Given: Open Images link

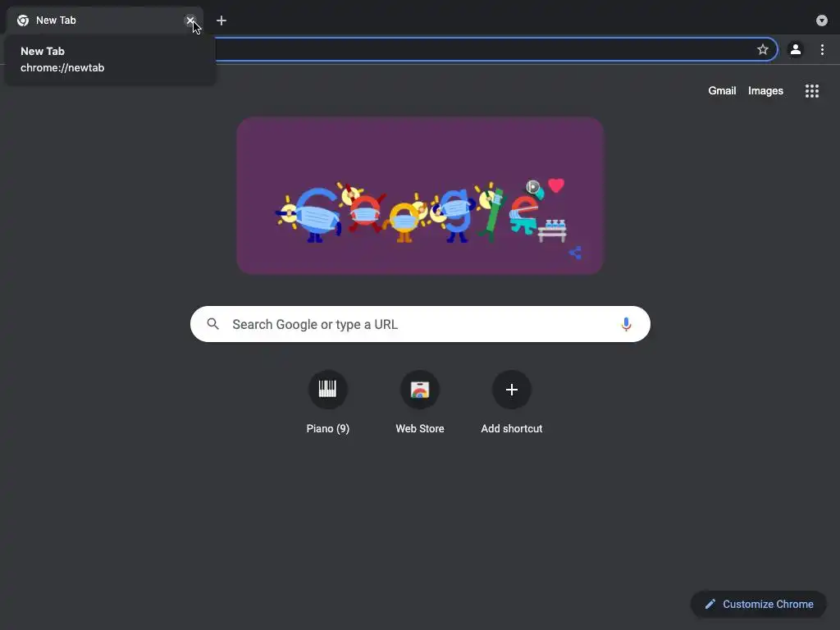Looking at the screenshot, I should (x=765, y=90).
